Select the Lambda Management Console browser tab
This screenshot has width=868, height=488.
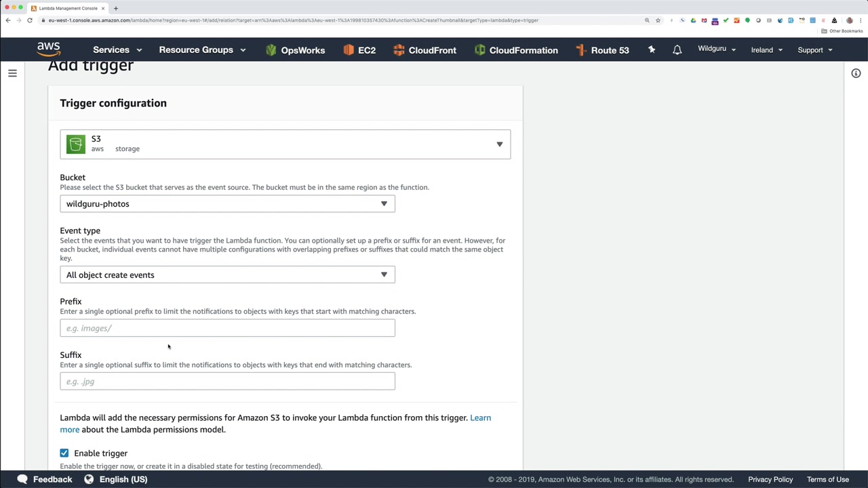click(66, 8)
